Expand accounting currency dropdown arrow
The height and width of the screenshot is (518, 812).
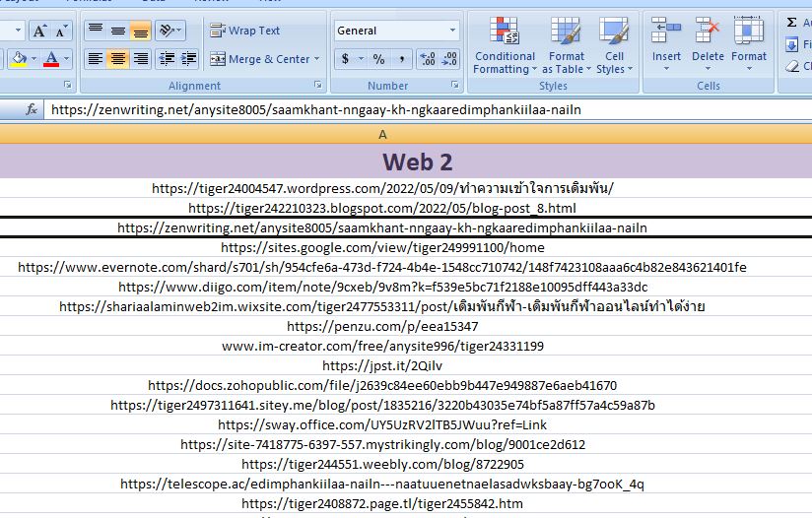pos(361,59)
